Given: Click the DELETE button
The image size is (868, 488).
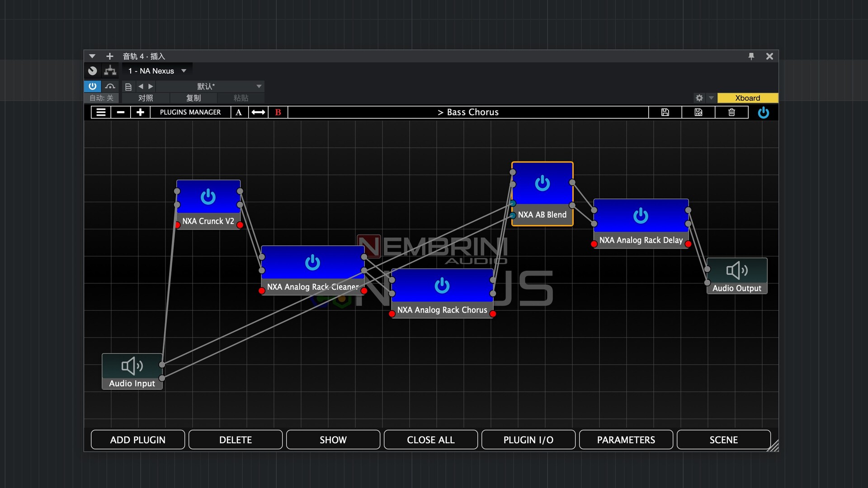Looking at the screenshot, I should [236, 440].
